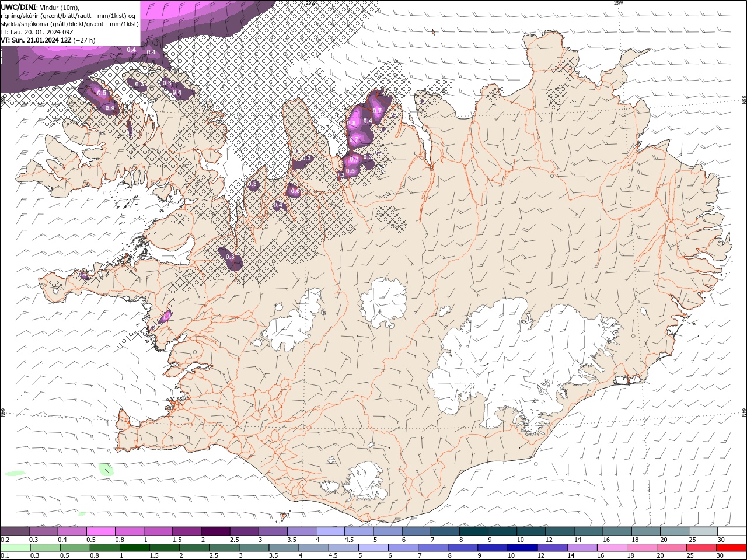Select the deep navy blue swatch at 10
The height and width of the screenshot is (560, 747).
[x=522, y=548]
